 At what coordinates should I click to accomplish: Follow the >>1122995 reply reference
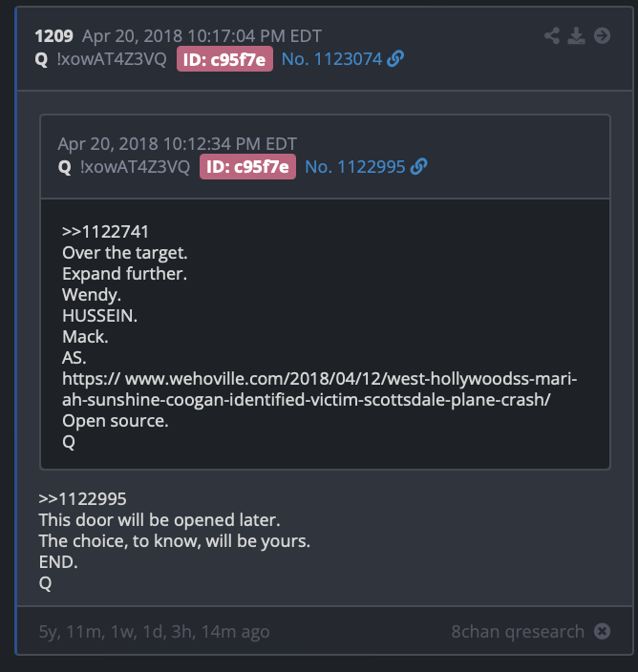coord(82,499)
